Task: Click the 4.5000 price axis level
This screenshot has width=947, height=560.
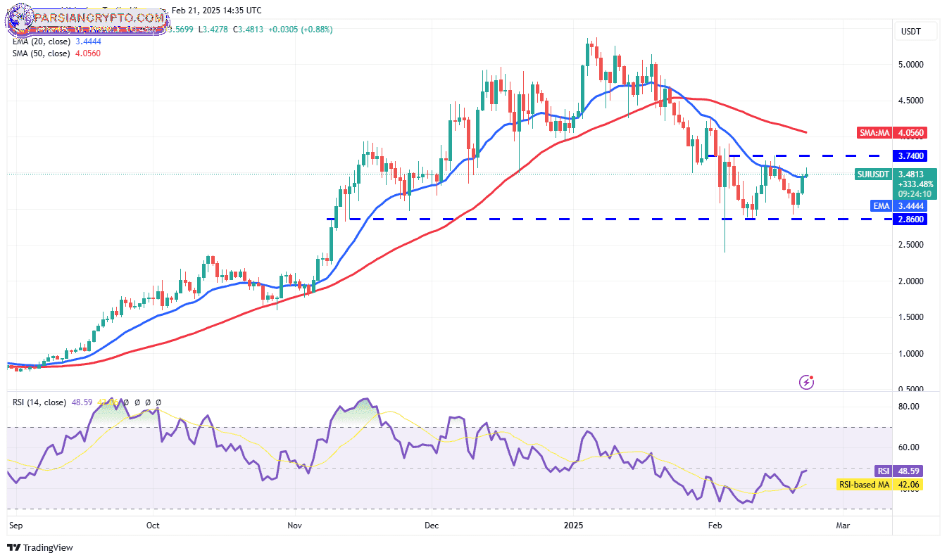Action: [911, 101]
